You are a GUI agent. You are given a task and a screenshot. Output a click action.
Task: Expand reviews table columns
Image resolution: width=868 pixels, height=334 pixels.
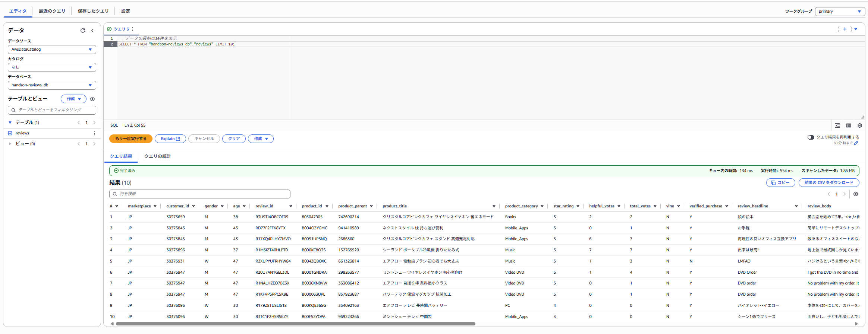10,133
